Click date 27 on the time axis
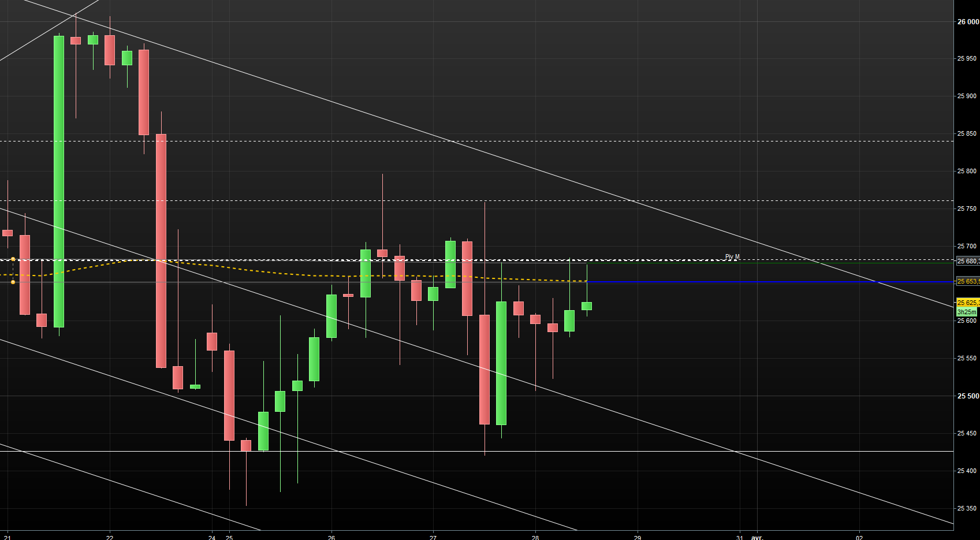Screen dimensions: 980x540 pos(433,537)
